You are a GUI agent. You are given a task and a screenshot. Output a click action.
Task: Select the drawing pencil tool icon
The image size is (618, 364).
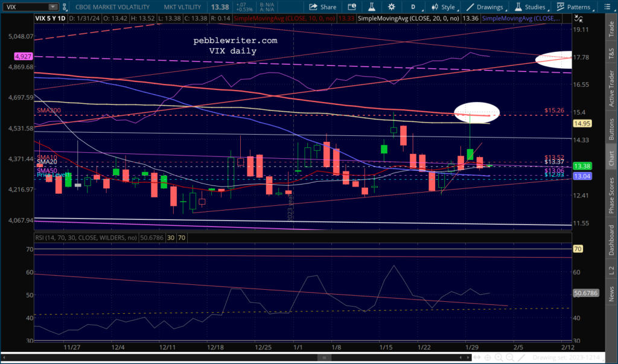pos(523,358)
